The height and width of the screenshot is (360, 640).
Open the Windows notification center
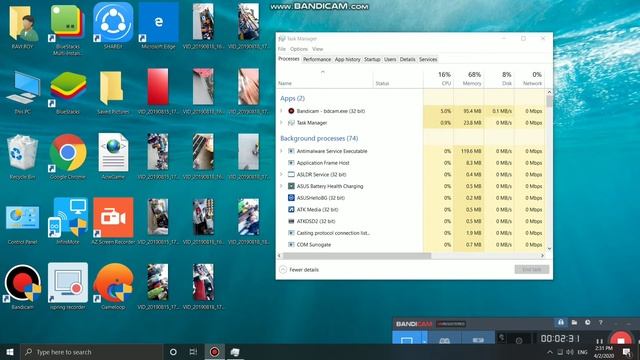click(x=627, y=352)
